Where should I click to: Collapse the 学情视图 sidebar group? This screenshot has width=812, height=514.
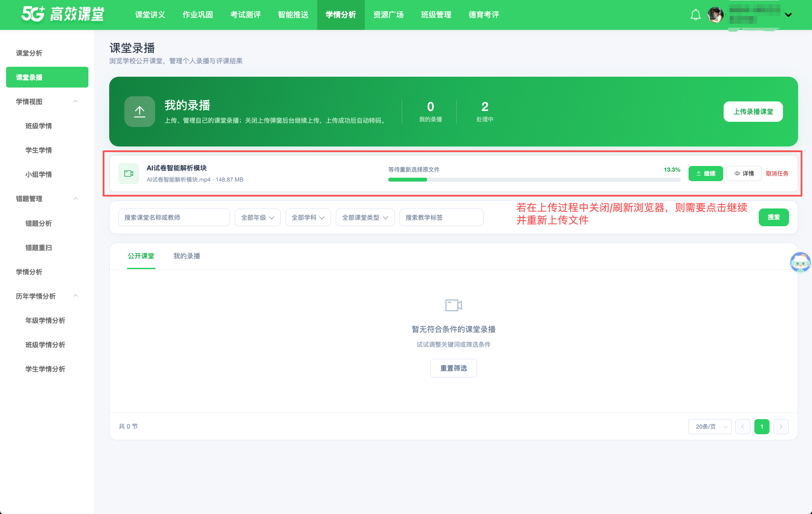[47, 101]
